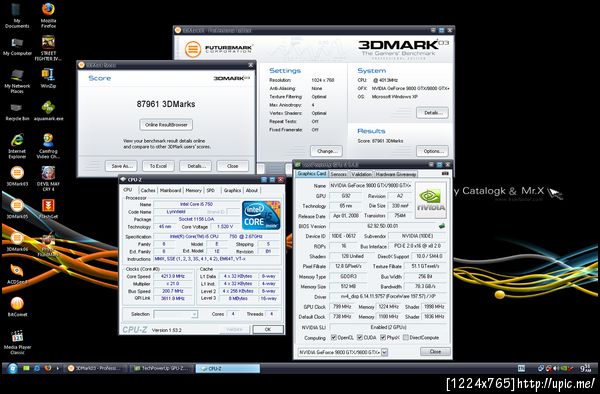
Task: Select the ACDSee desktop icon
Action: (x=17, y=274)
